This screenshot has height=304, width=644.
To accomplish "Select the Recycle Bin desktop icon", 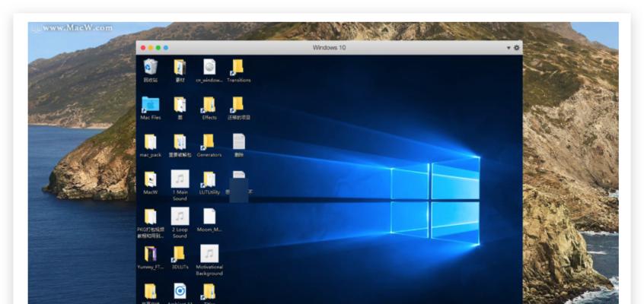I will (150, 71).
